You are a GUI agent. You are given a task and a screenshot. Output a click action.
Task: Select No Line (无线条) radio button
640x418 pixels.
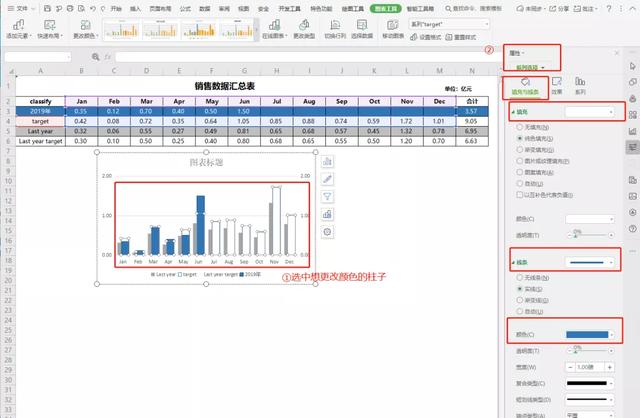tap(520, 278)
